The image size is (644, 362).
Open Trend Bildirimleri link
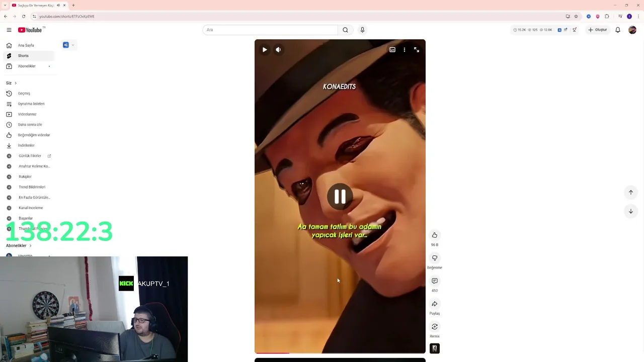coord(28,187)
